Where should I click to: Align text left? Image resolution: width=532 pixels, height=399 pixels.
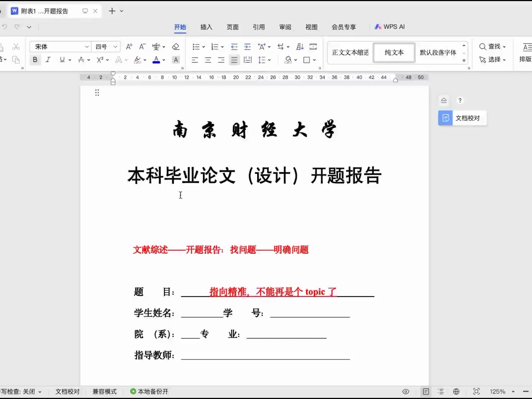click(195, 60)
